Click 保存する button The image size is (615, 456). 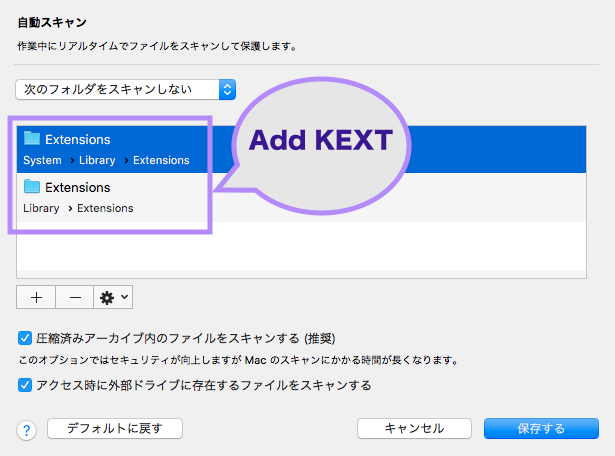pos(541,428)
